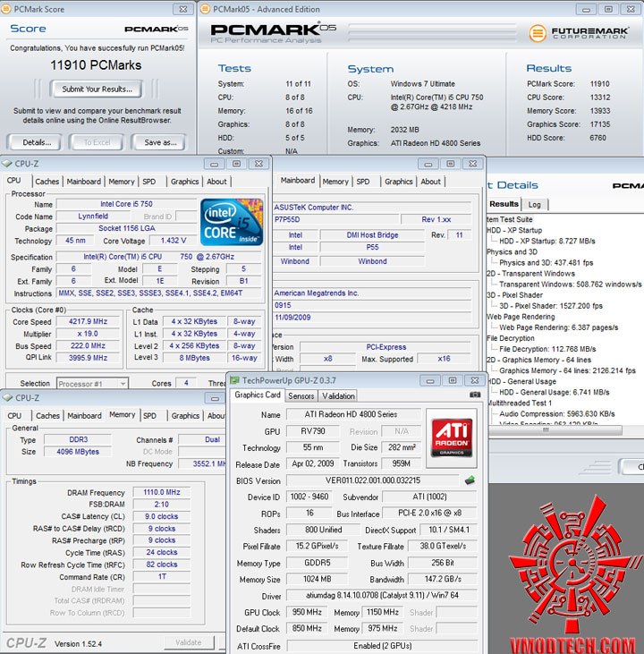Open the Log tab in PCMark details

point(534,204)
